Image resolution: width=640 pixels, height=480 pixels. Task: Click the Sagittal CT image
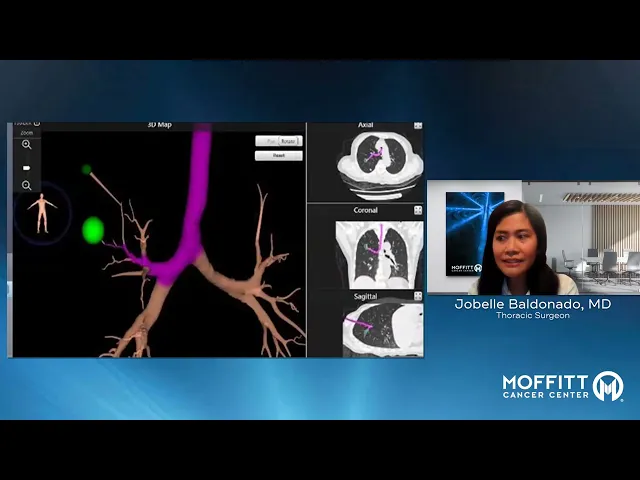click(x=383, y=330)
